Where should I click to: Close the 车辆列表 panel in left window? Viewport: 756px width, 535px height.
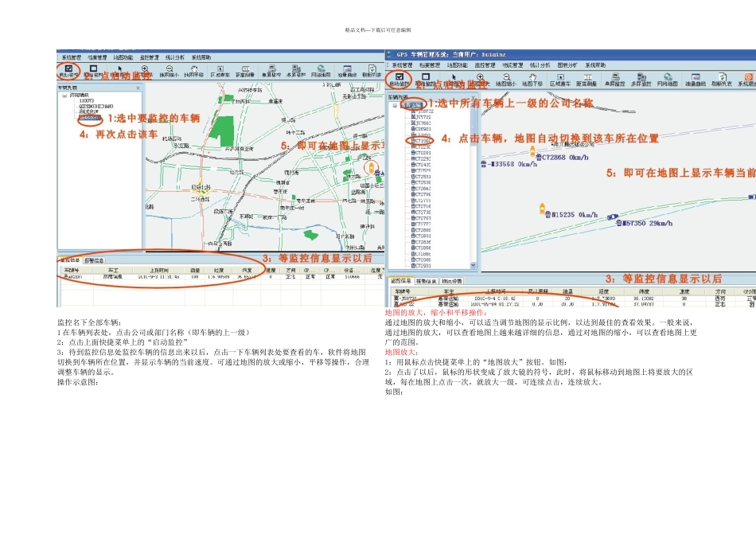138,88
